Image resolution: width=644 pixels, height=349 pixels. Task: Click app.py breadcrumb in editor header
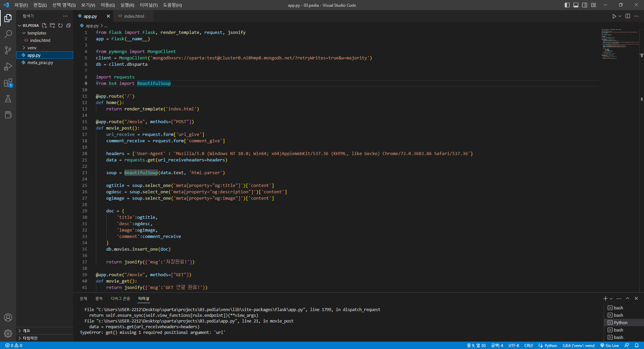(92, 26)
